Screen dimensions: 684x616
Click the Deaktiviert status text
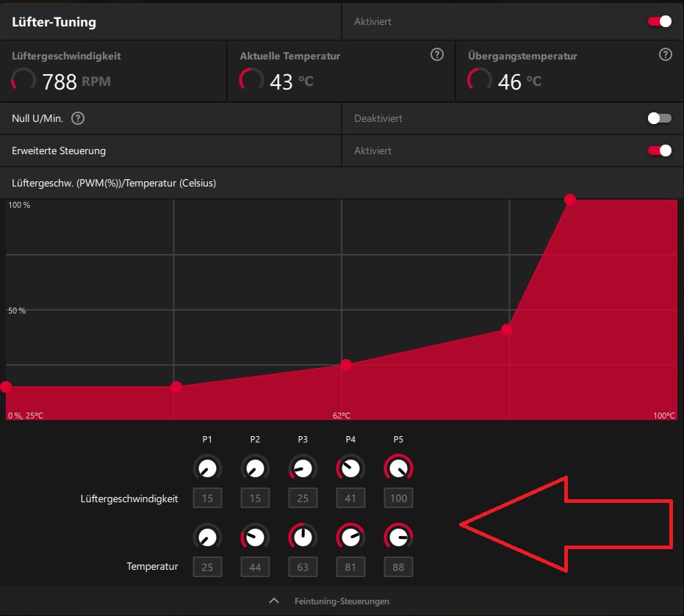click(x=378, y=119)
